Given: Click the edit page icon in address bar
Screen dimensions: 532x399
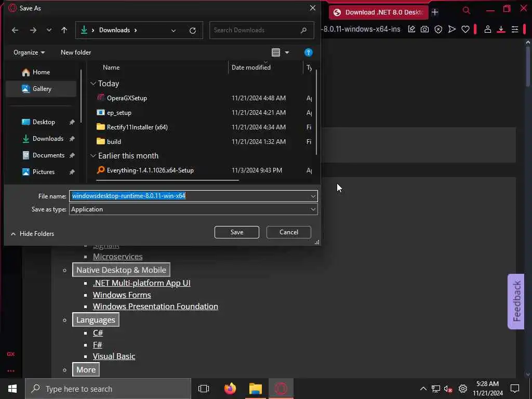Looking at the screenshot, I should 411,30.
